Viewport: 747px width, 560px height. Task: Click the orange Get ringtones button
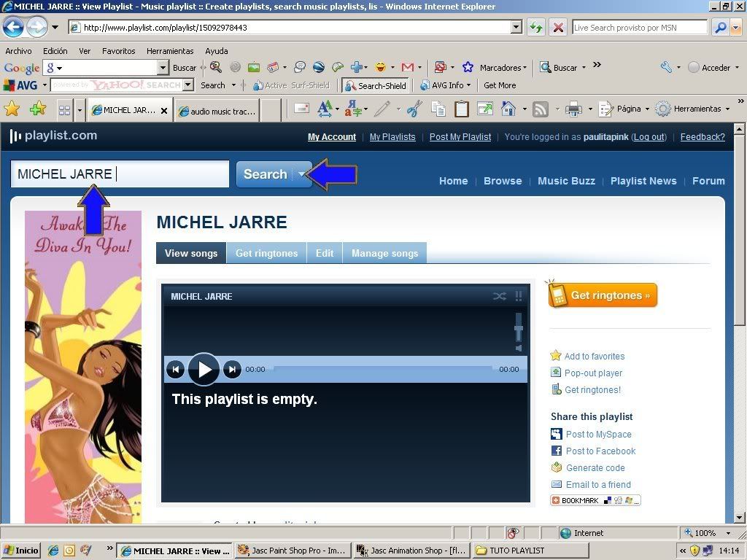click(x=603, y=295)
